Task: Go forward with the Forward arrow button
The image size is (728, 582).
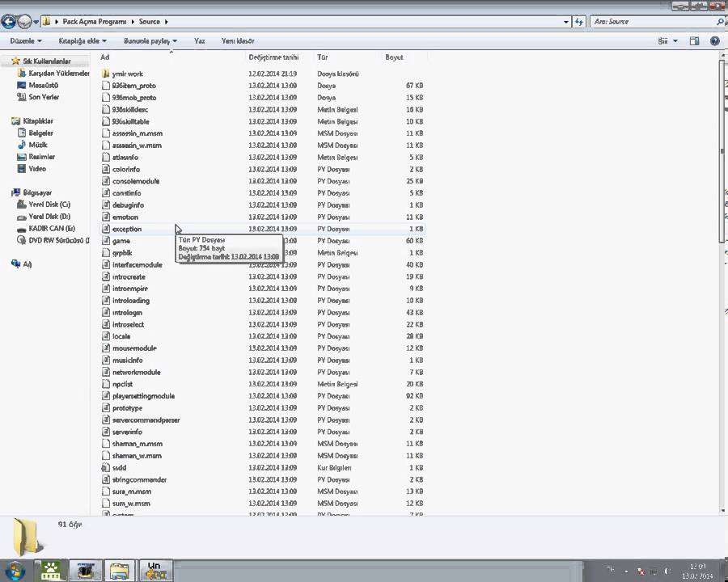Action: (24, 21)
